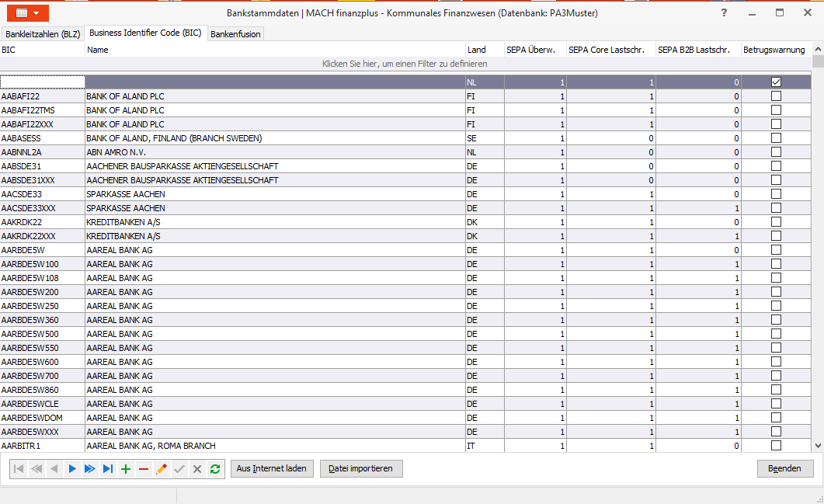
Task: Edit the record with the pencil icon
Action: 162,469
